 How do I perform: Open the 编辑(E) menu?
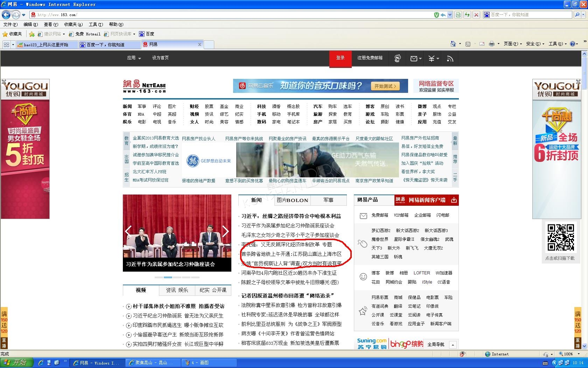point(30,25)
